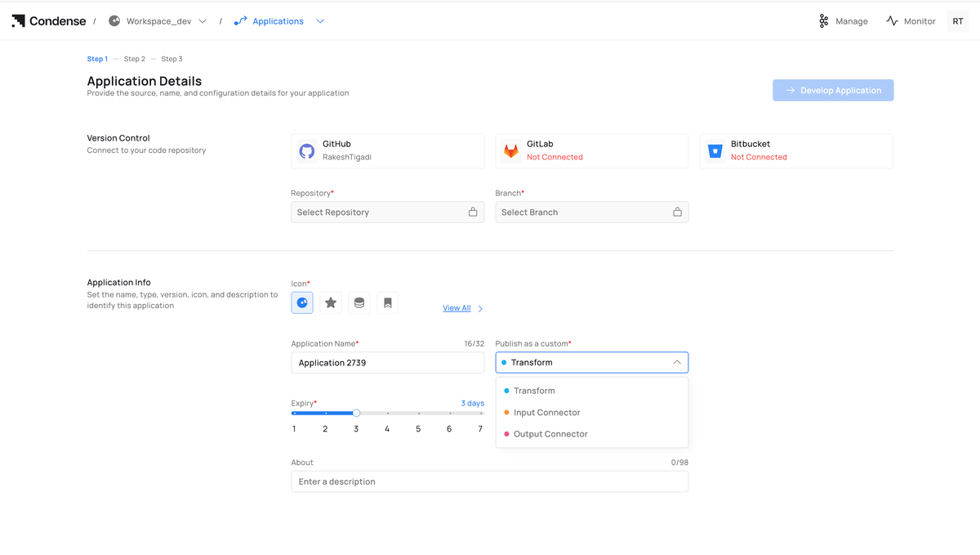Go to Step 2
This screenshot has width=980, height=555.
point(135,59)
